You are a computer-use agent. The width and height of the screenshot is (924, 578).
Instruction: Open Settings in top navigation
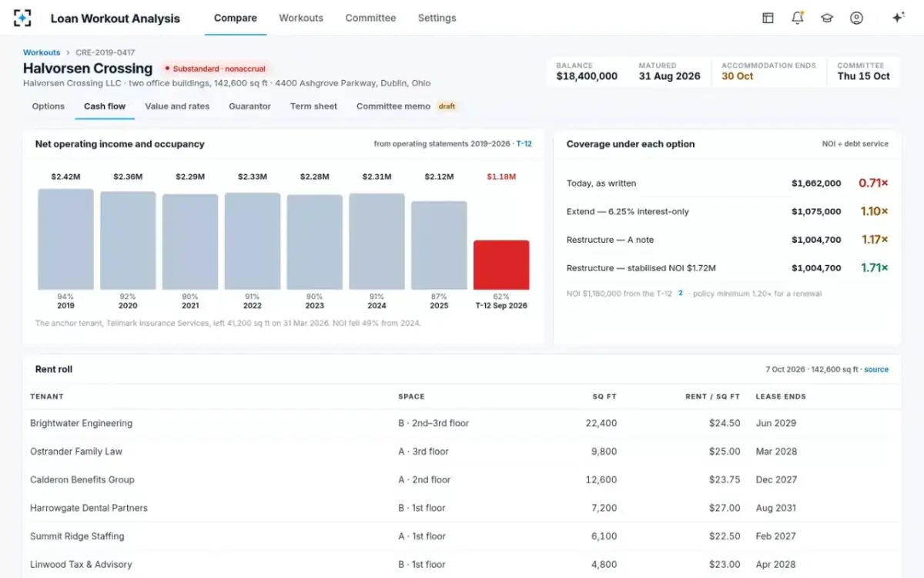pos(437,18)
